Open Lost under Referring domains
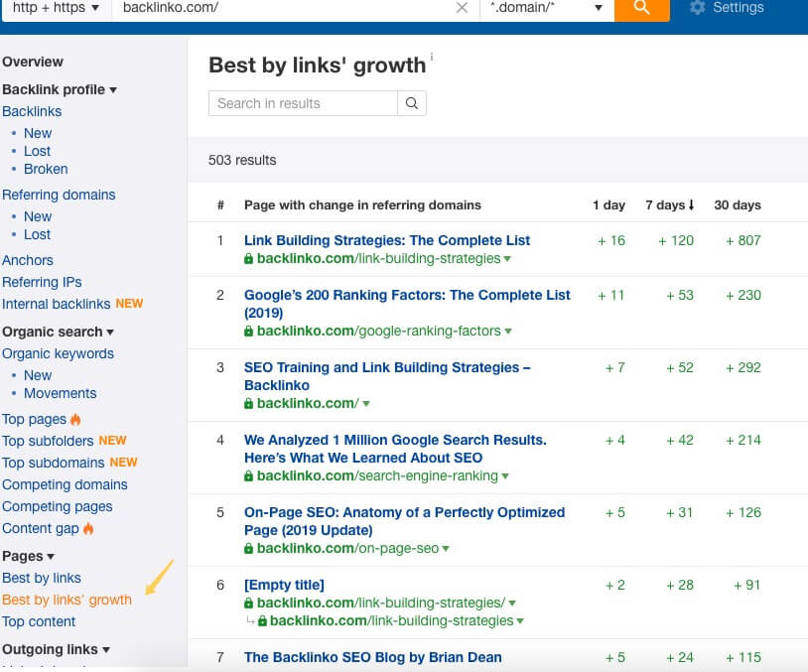This screenshot has height=672, width=808. coord(37,234)
